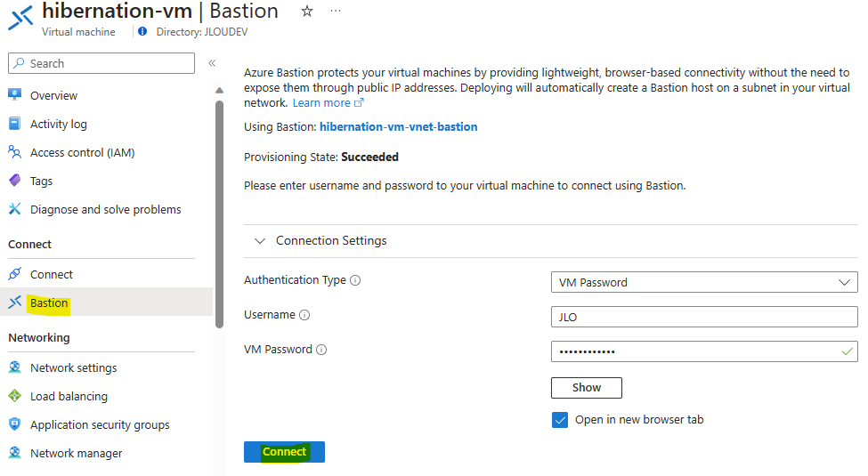Toggle Open in new browser tab checkbox
Image resolution: width=868 pixels, height=476 pixels.
pyautogui.click(x=560, y=420)
